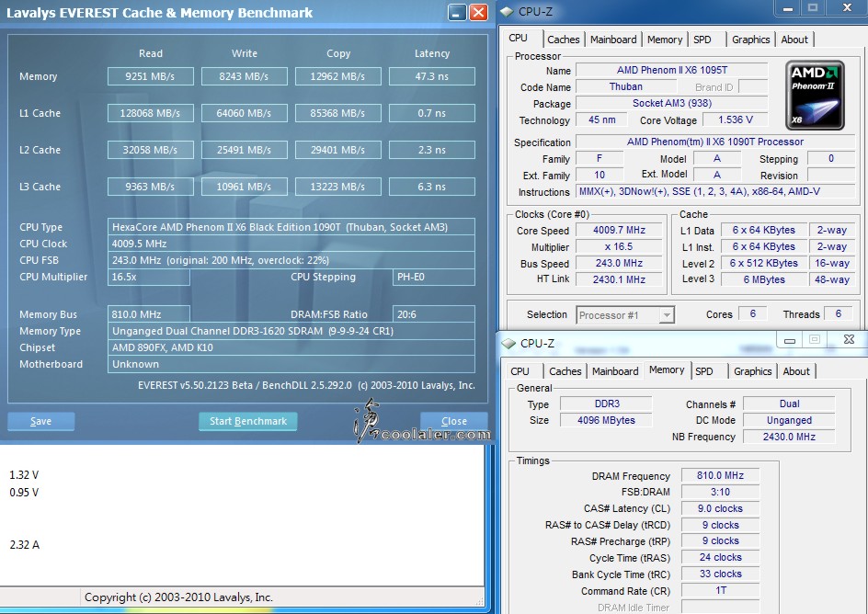Open the Processor #1 selection dropdown
The image size is (868, 614).
click(x=625, y=315)
